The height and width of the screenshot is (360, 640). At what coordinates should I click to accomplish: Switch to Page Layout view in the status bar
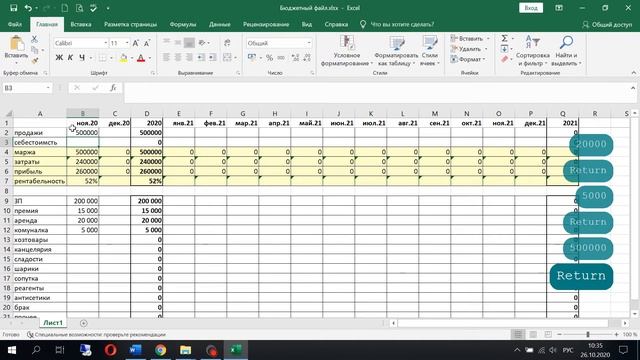click(533, 334)
